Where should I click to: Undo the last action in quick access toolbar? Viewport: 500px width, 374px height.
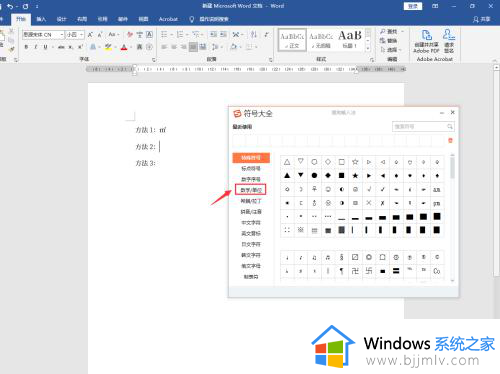[10, 6]
